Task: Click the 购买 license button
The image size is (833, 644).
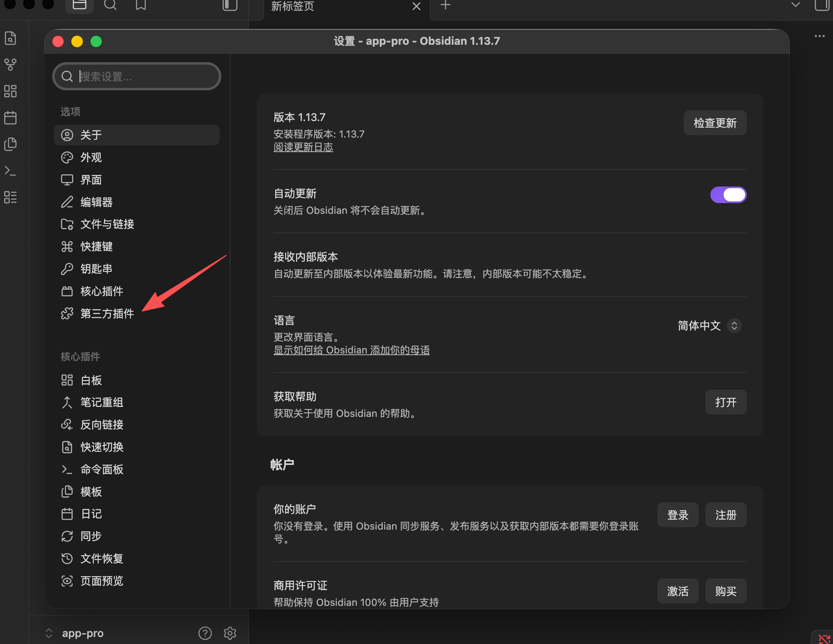Action: click(x=726, y=591)
